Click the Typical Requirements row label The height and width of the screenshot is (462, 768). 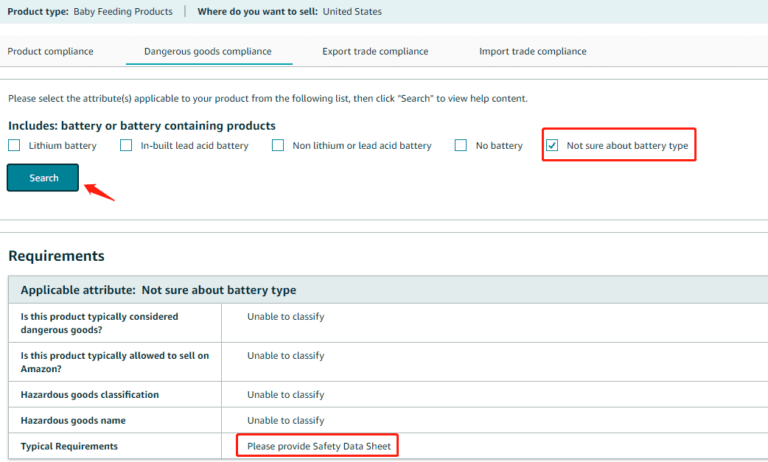69,445
